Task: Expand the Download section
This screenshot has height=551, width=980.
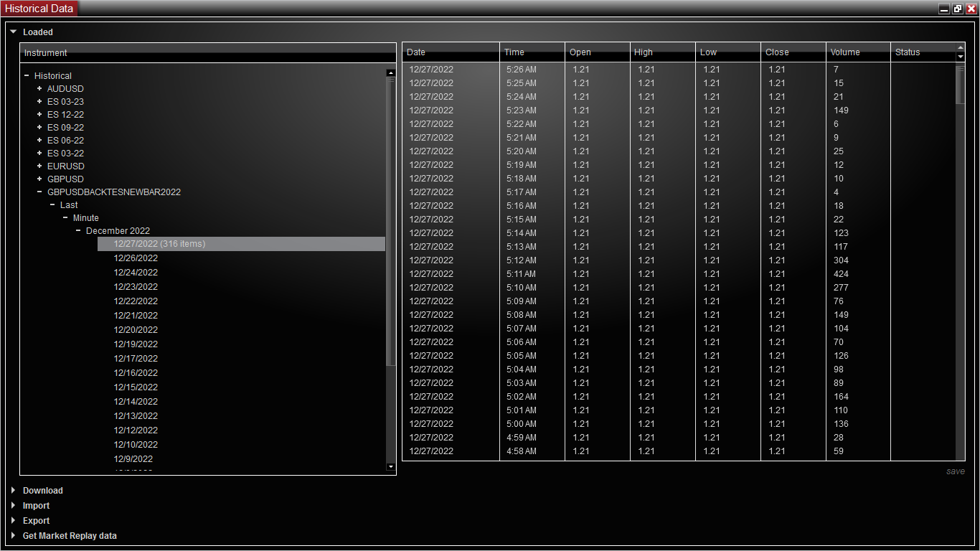Action: 13,491
